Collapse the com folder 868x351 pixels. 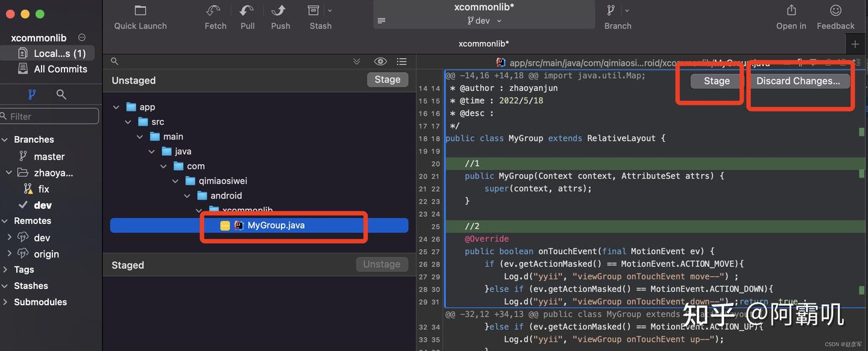coord(163,166)
